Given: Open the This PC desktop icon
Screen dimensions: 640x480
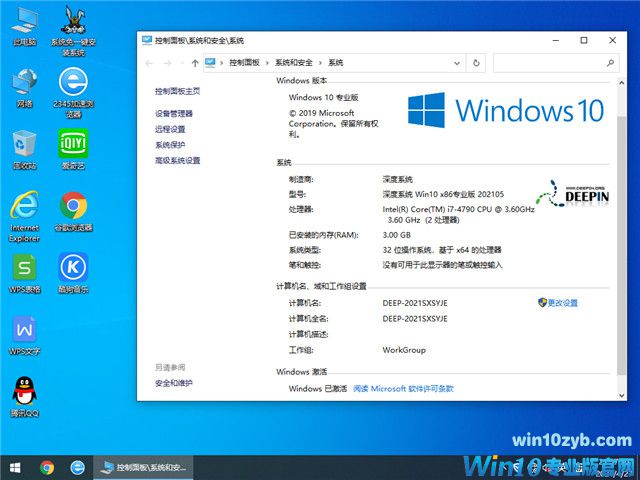Looking at the screenshot, I should coord(24,26).
